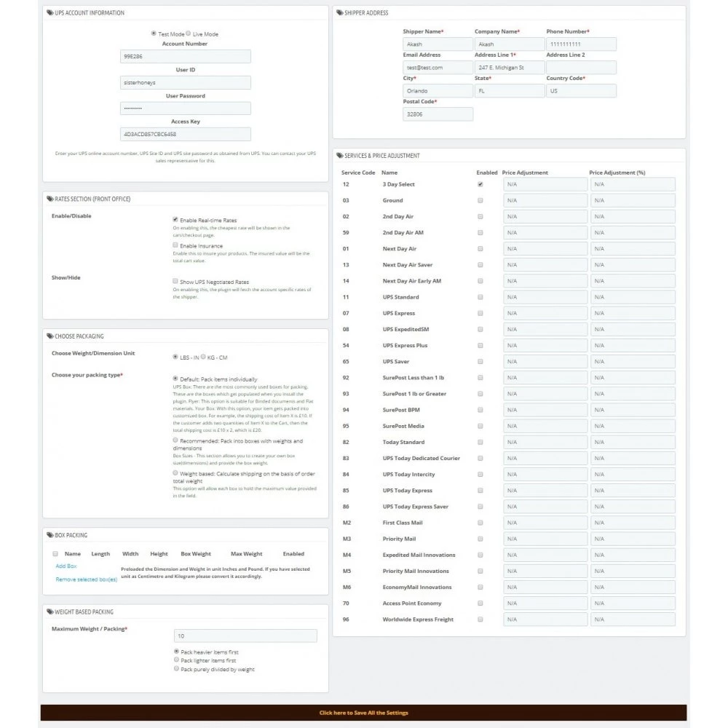The width and height of the screenshot is (728, 728).
Task: Select Pack heavier items first
Action: click(176, 652)
